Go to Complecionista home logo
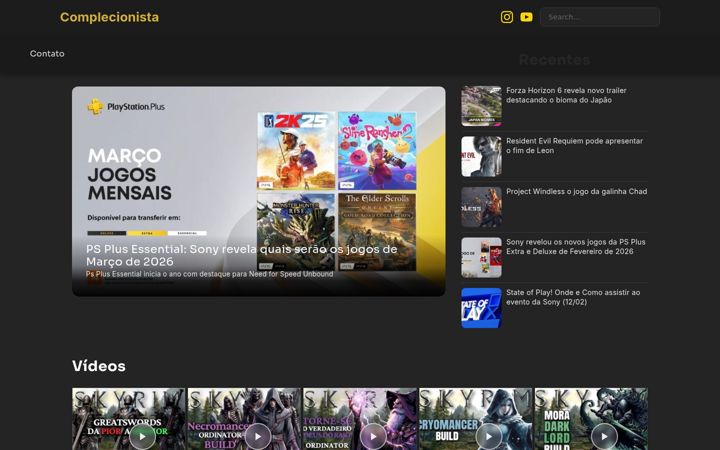The image size is (720, 450). point(109,17)
